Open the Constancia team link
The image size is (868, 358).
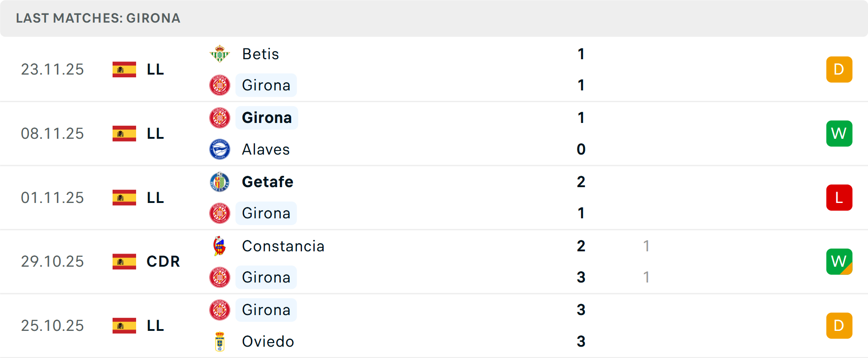coord(283,246)
